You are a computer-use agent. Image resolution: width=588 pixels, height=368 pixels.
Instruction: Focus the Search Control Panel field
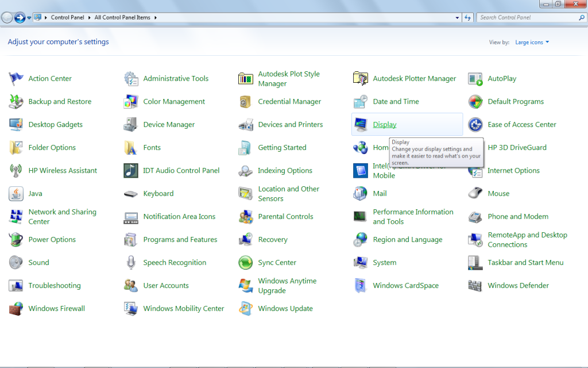pos(531,17)
